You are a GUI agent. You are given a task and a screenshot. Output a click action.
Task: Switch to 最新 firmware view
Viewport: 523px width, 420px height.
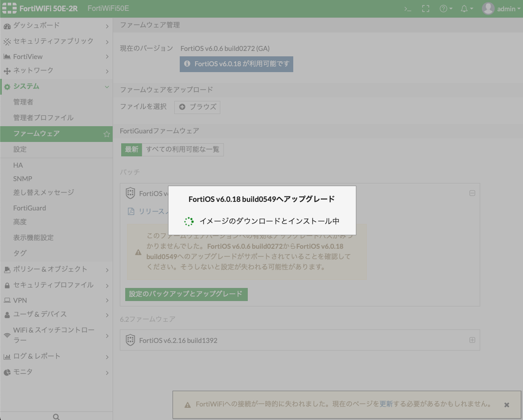click(132, 149)
